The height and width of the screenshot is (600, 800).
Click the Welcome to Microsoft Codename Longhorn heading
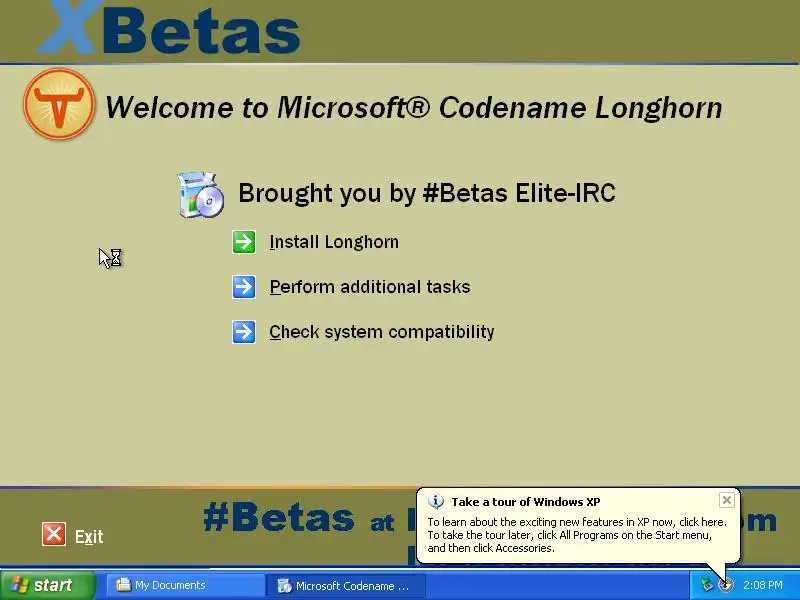[413, 108]
